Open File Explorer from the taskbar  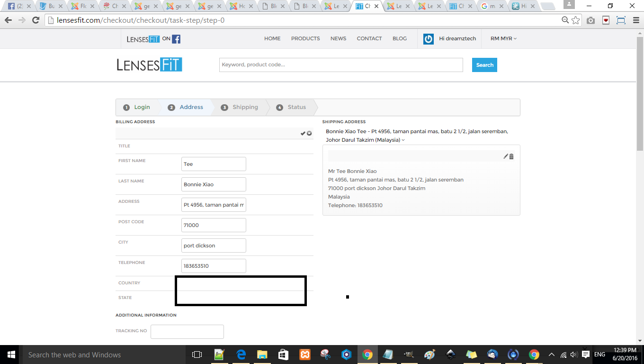tap(262, 355)
